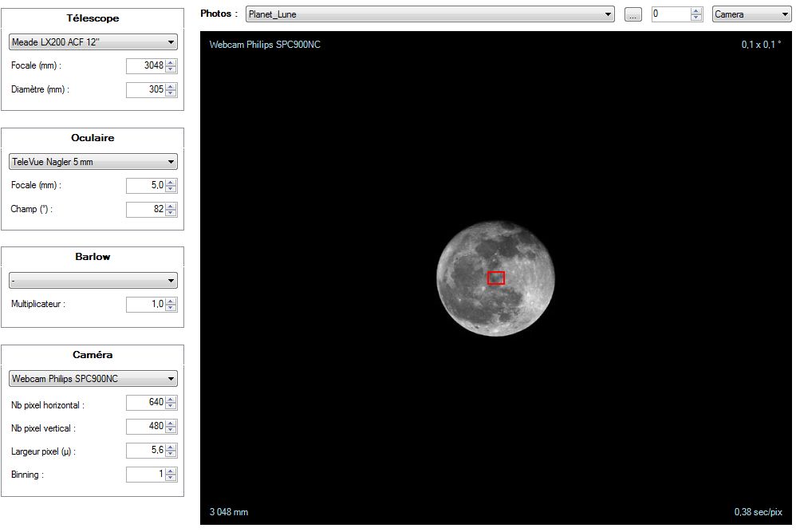Viewport: 796px width, 532px height.
Task: Click the '0,38 sec/pix' sampling text
Action: pyautogui.click(x=758, y=512)
